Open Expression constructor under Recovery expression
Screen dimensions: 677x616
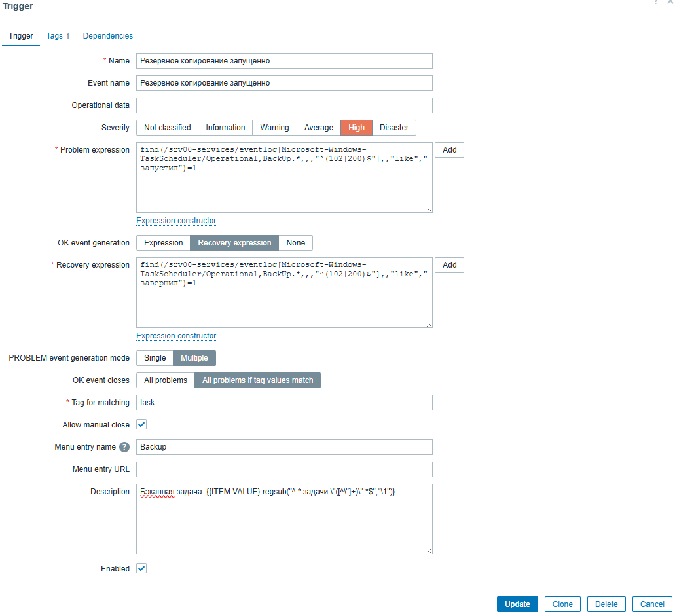[x=176, y=336]
